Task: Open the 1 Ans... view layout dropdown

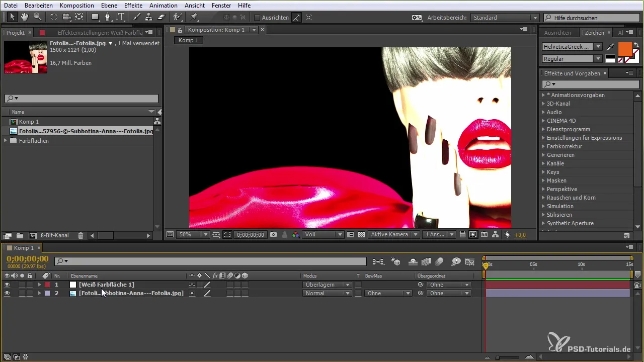Action: click(x=439, y=235)
